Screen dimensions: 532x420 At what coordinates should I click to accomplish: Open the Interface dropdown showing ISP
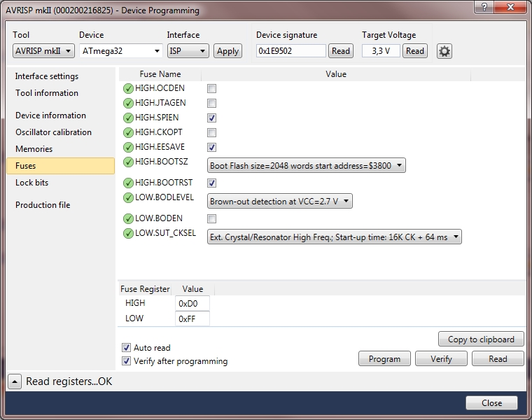click(x=188, y=51)
